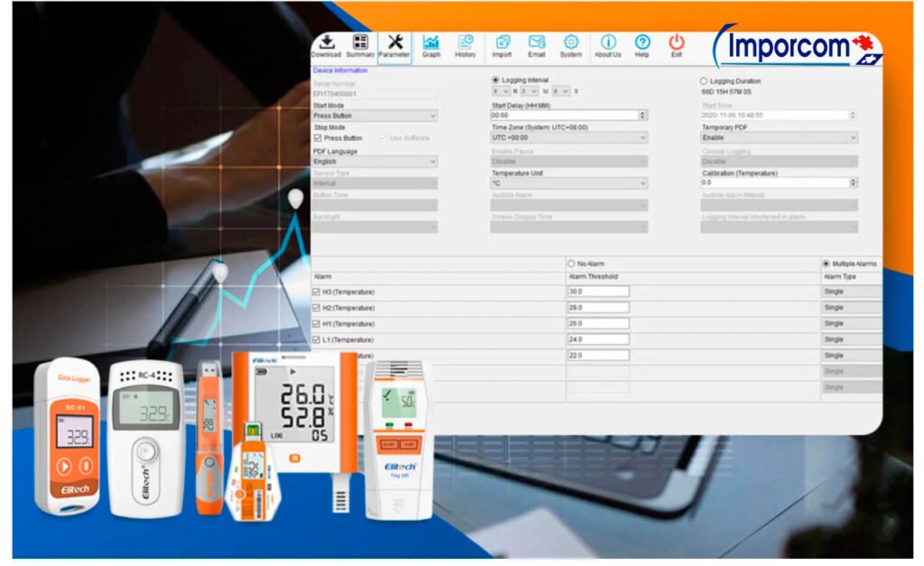Click the 30.0 alarm threshold field
Screen dimensions: 924x566
pyautogui.click(x=598, y=292)
